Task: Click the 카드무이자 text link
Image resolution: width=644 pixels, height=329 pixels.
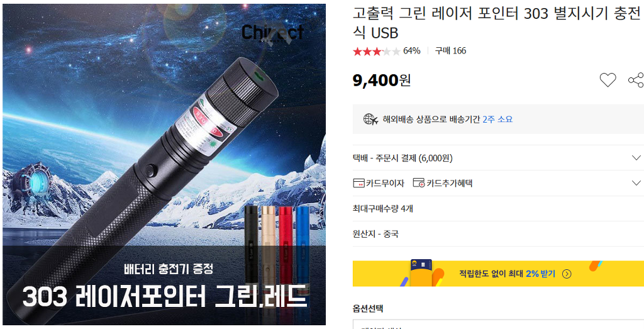Action: pos(386,183)
